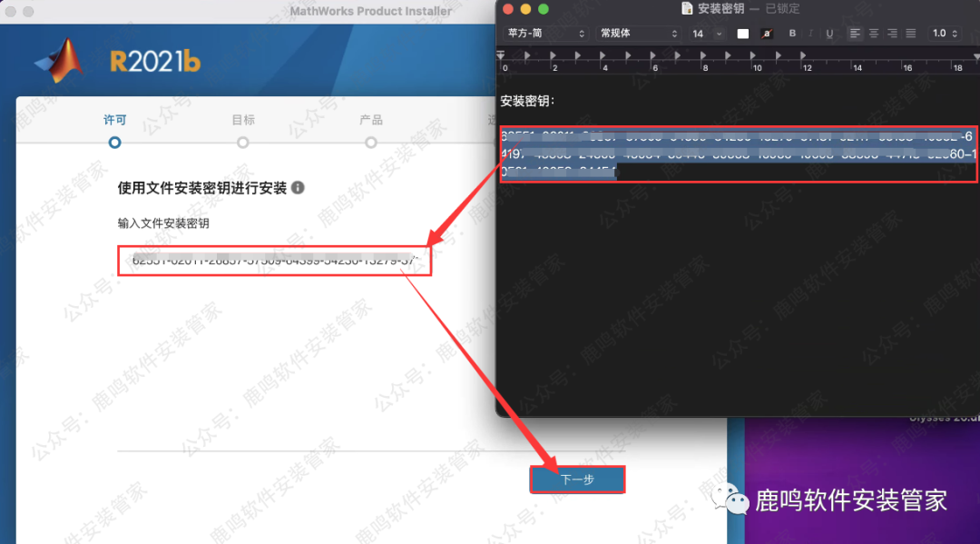Select the Italic formatting icon
This screenshot has width=980, height=544.
(810, 34)
